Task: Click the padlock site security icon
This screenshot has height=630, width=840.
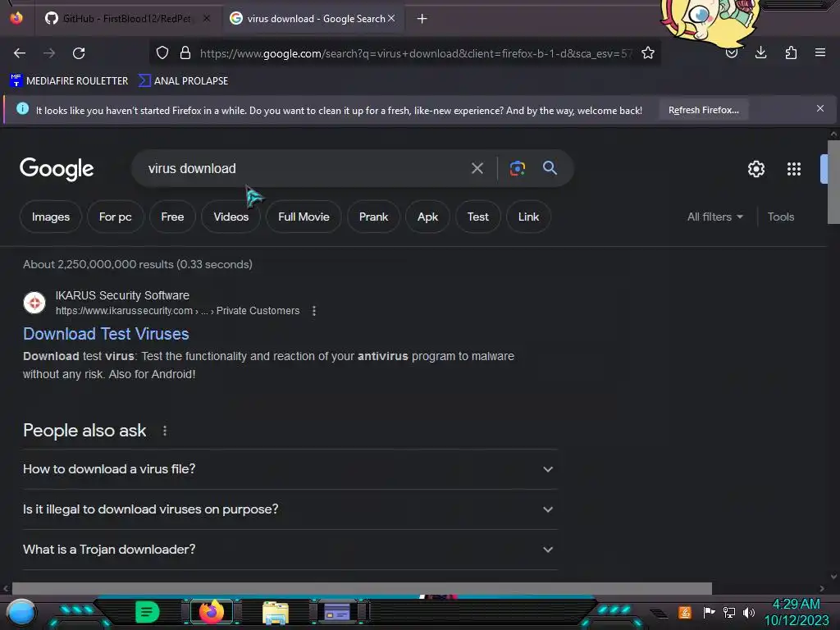Action: [185, 52]
